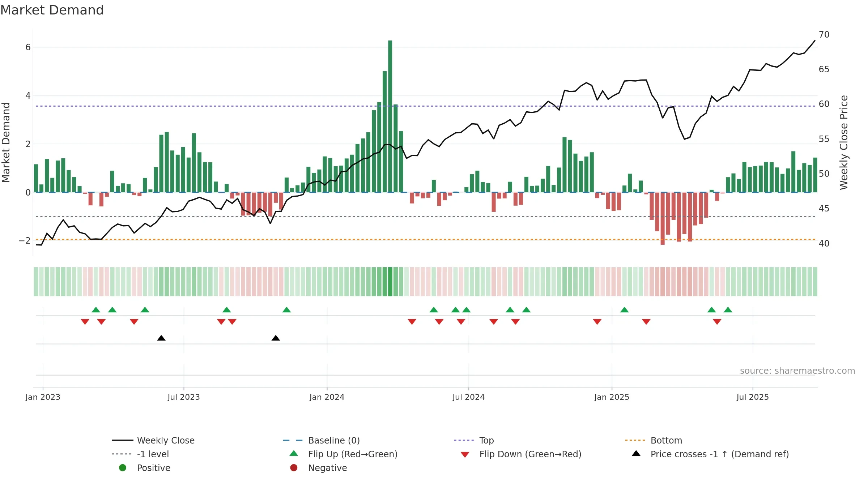Click the Jul 2023 x-axis label
This screenshot has width=868, height=488.
184,397
